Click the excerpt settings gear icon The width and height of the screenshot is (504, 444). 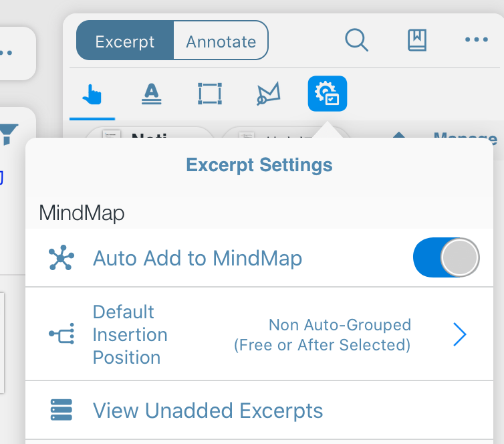tap(328, 94)
